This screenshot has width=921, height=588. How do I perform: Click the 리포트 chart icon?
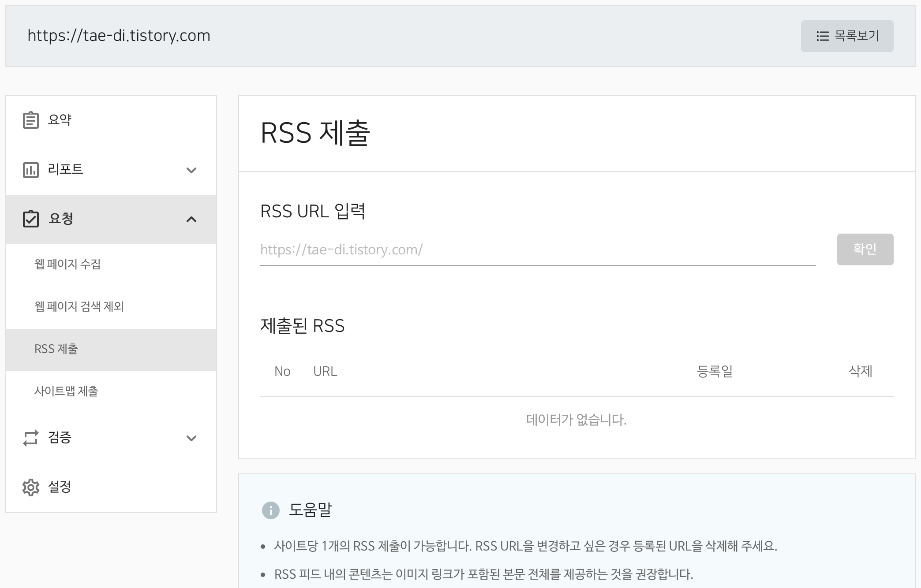tap(30, 170)
